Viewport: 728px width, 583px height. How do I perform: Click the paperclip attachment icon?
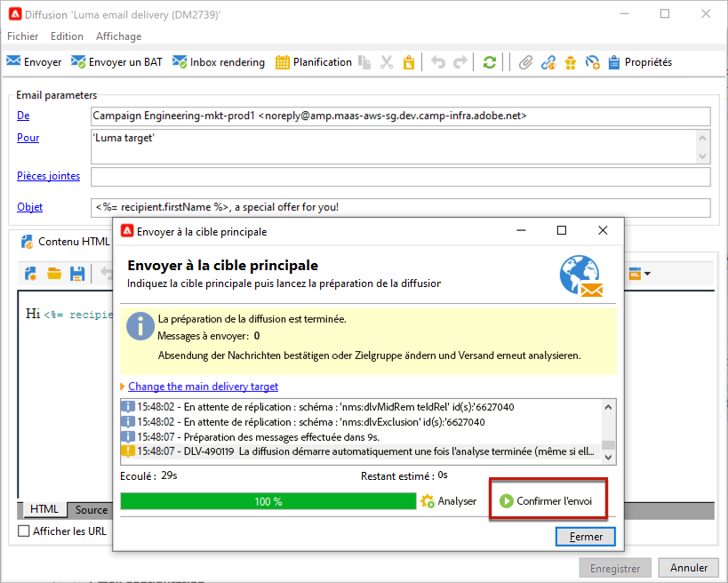click(525, 62)
